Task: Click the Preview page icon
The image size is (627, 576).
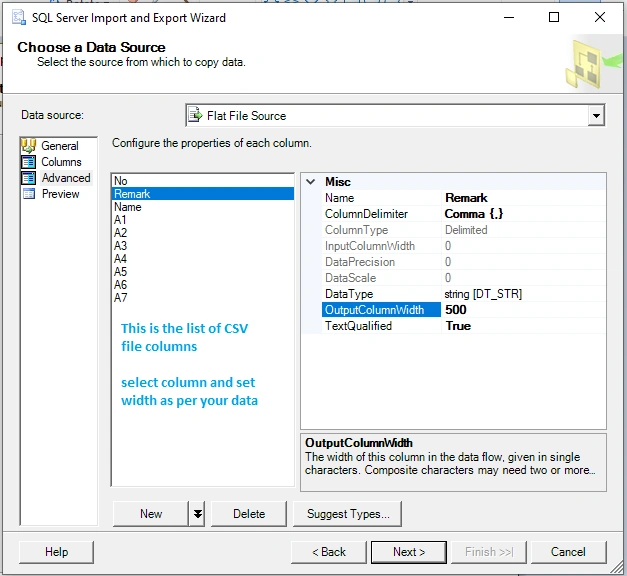Action: coord(29,194)
